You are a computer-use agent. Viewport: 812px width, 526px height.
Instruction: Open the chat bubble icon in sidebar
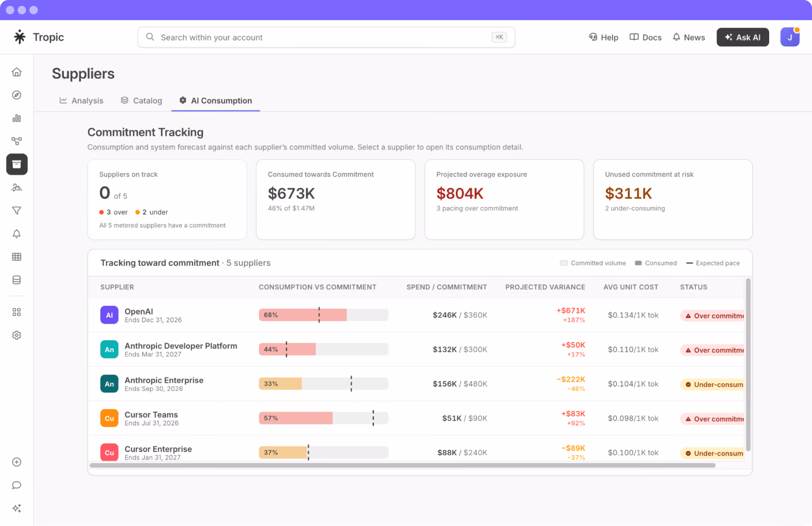[17, 485]
